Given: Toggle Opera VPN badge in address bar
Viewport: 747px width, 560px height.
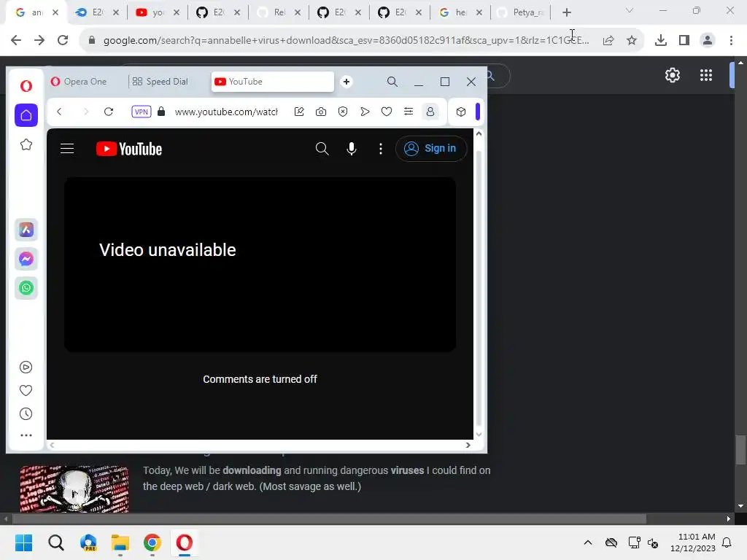Looking at the screenshot, I should [142, 112].
